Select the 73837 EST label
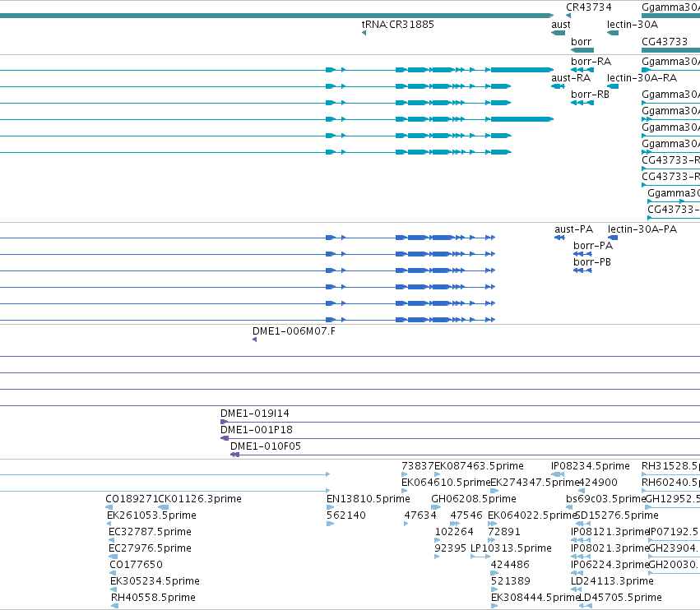 click(418, 466)
